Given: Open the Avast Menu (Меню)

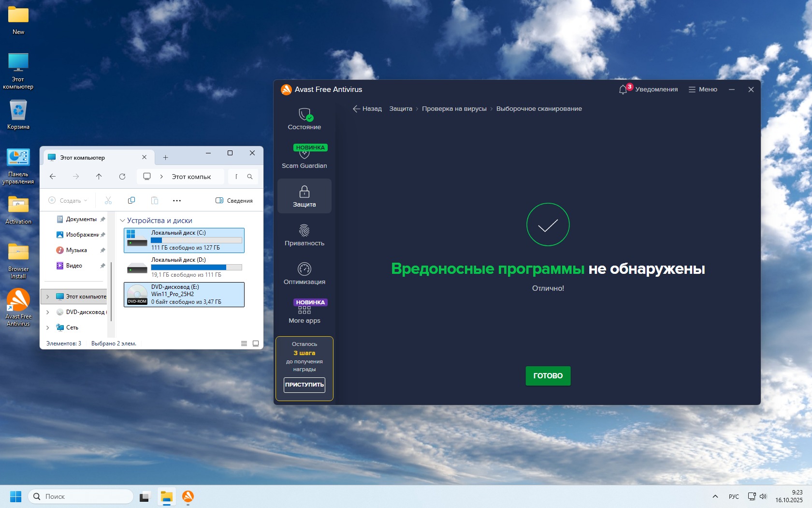Looking at the screenshot, I should tap(703, 90).
